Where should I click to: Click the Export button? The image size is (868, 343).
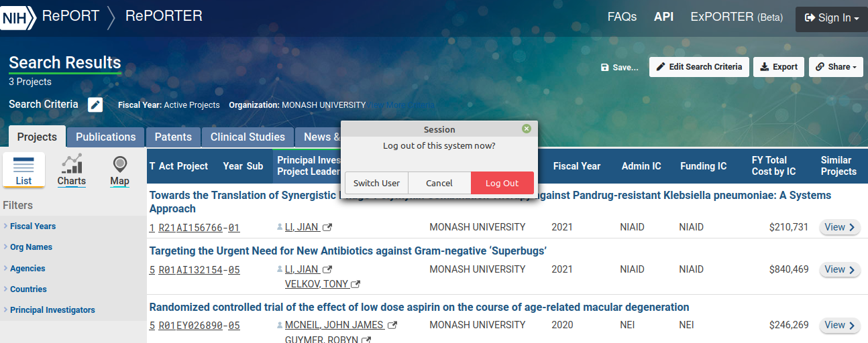[779, 67]
